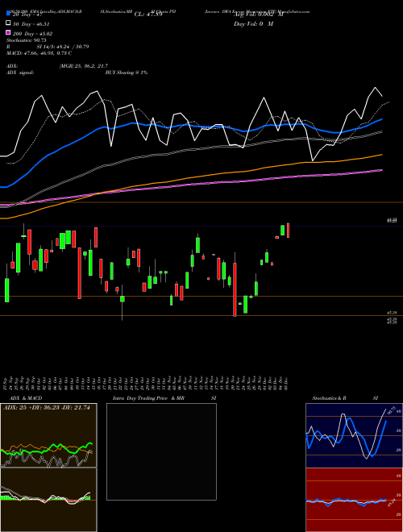The width and height of the screenshot is (403, 532).
Task: Click the 'CL: 47.59' close price label
Action: coord(148,15)
